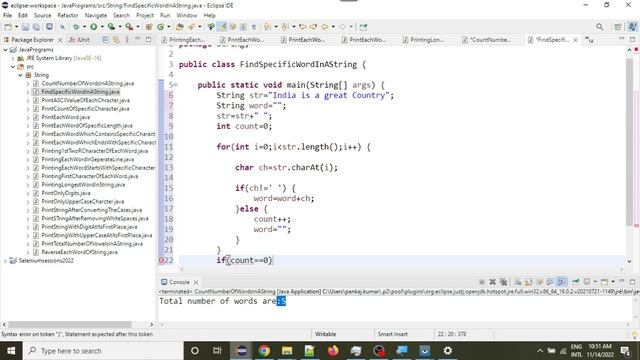Screen dimensions: 640x360
Task: Click the Open Type toolbar icon
Action: 180,27
